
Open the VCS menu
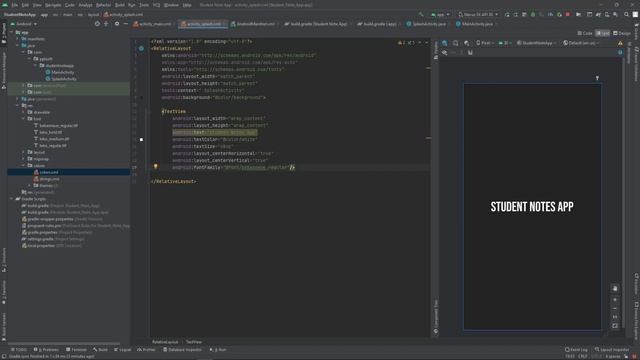tap(156, 5)
